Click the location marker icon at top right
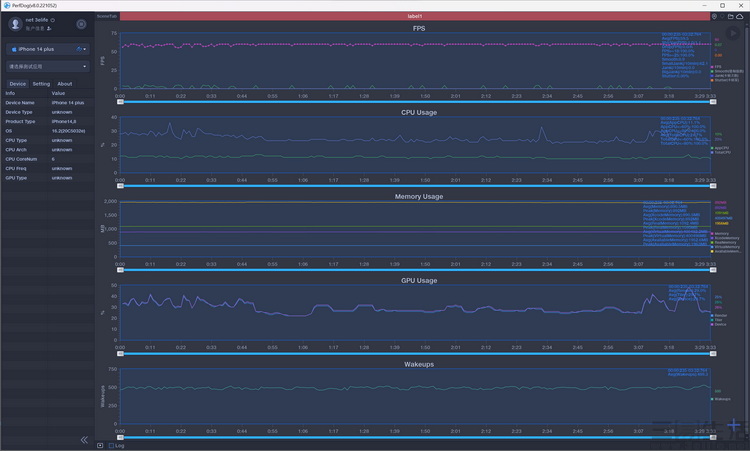 tap(714, 16)
